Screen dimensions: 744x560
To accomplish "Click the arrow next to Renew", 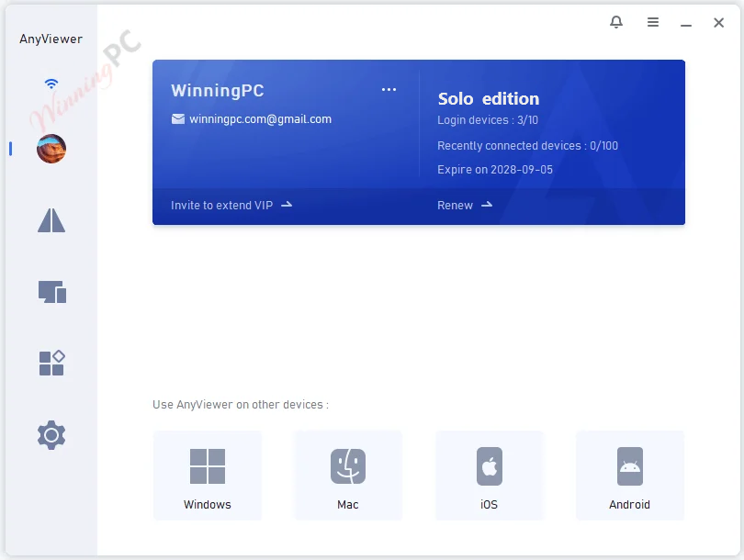I will point(487,205).
